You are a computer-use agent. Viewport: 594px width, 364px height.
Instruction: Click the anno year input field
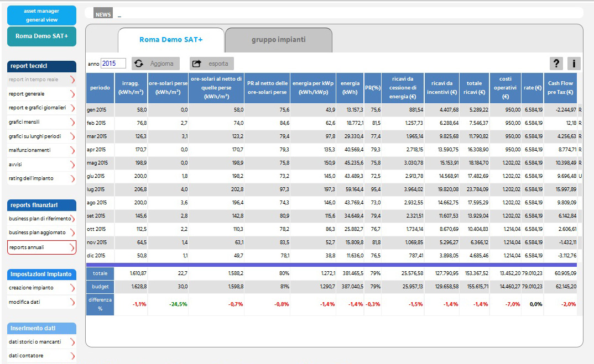[x=113, y=64]
